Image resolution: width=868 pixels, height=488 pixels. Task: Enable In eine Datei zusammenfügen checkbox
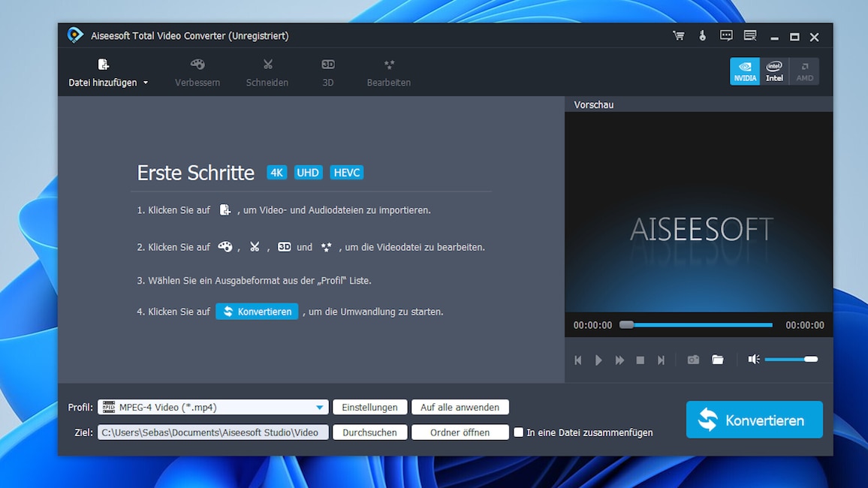(518, 432)
